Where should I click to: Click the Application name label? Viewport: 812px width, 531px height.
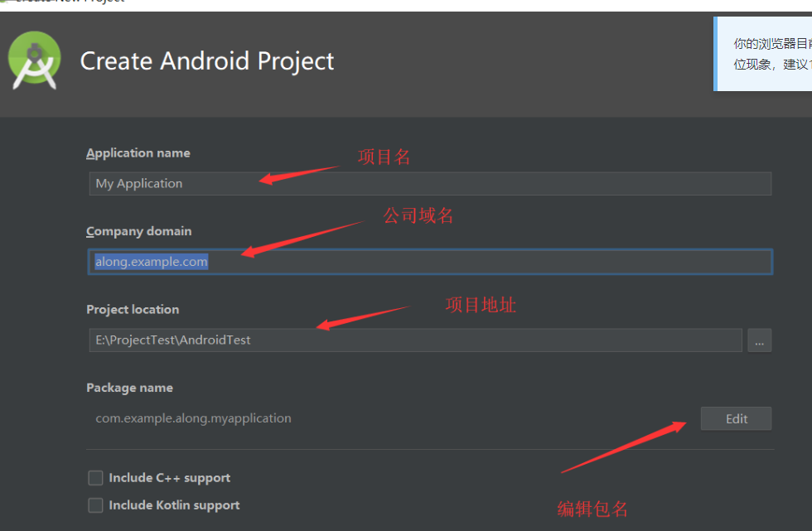coord(138,153)
